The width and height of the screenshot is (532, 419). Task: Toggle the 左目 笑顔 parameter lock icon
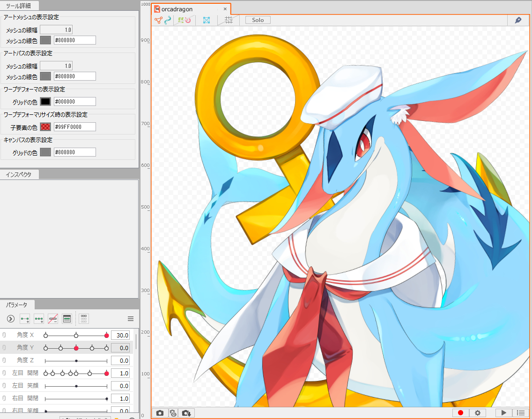click(x=4, y=385)
